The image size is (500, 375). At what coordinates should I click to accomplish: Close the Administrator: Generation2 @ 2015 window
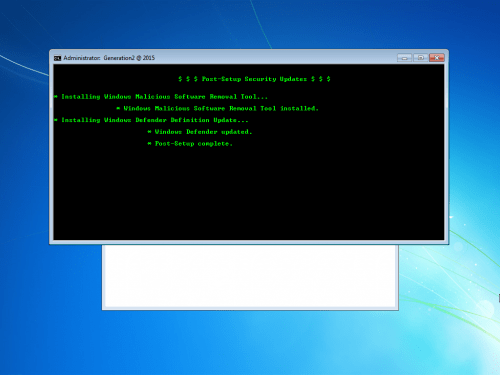pyautogui.click(x=437, y=58)
